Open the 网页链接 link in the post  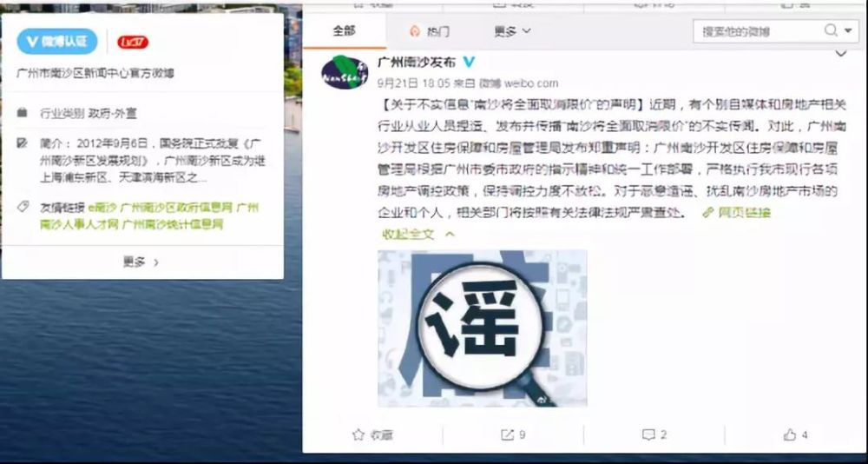point(736,212)
